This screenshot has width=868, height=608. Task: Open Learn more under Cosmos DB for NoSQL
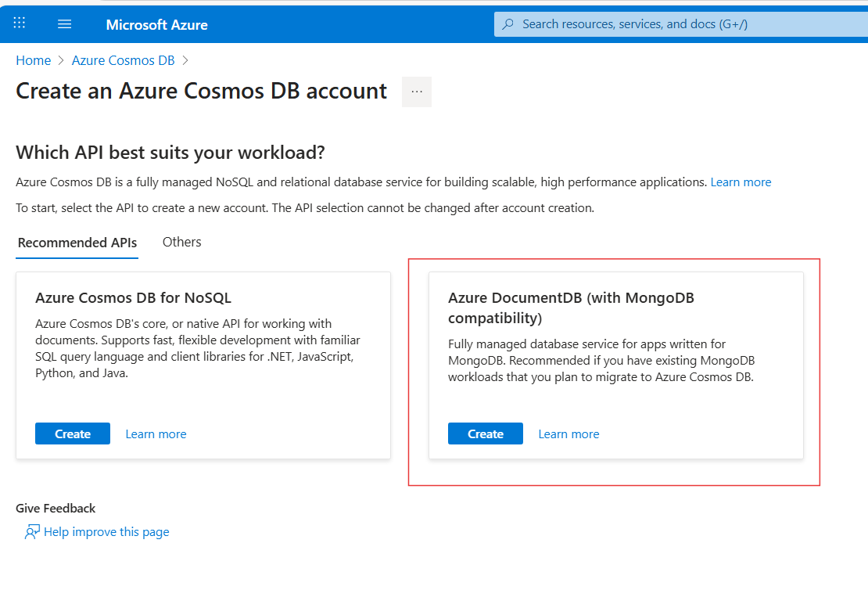tap(156, 434)
